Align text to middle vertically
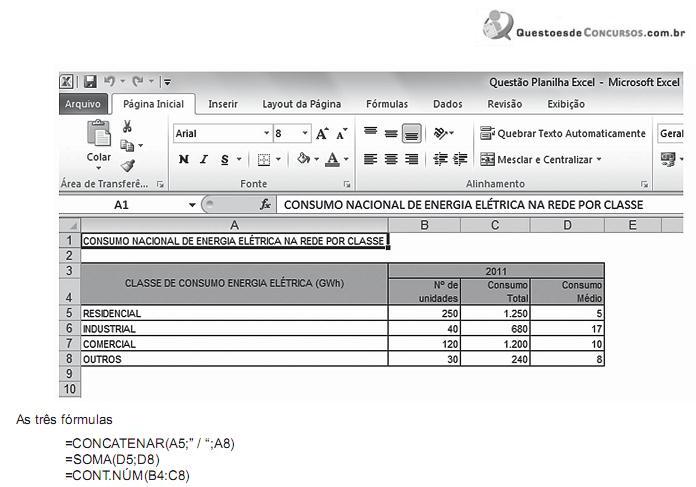696x487 pixels. click(391, 133)
